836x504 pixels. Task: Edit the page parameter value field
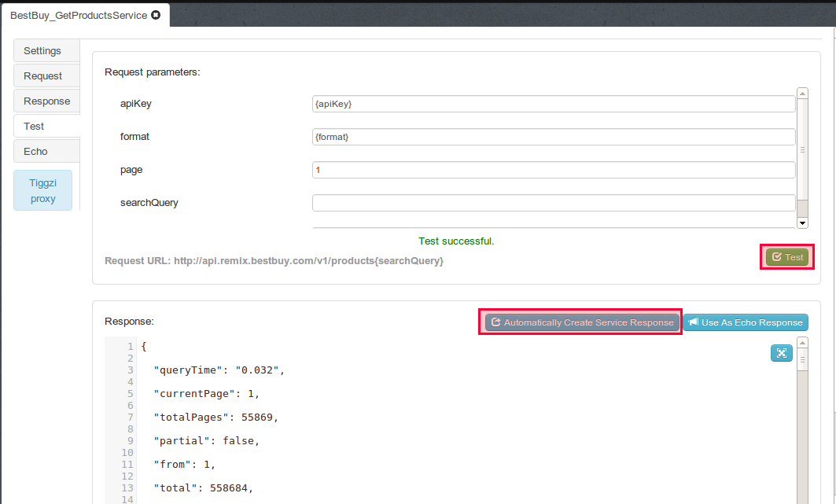[x=554, y=170]
